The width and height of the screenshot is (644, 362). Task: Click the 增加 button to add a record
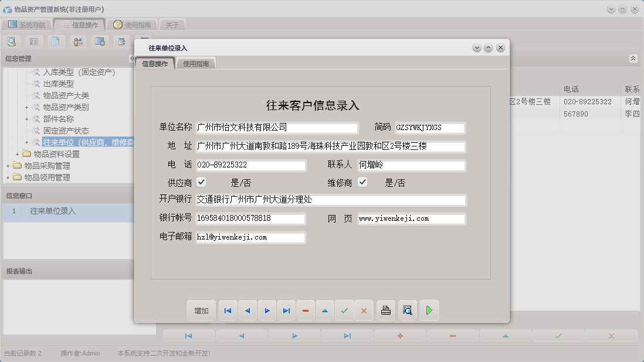201,310
